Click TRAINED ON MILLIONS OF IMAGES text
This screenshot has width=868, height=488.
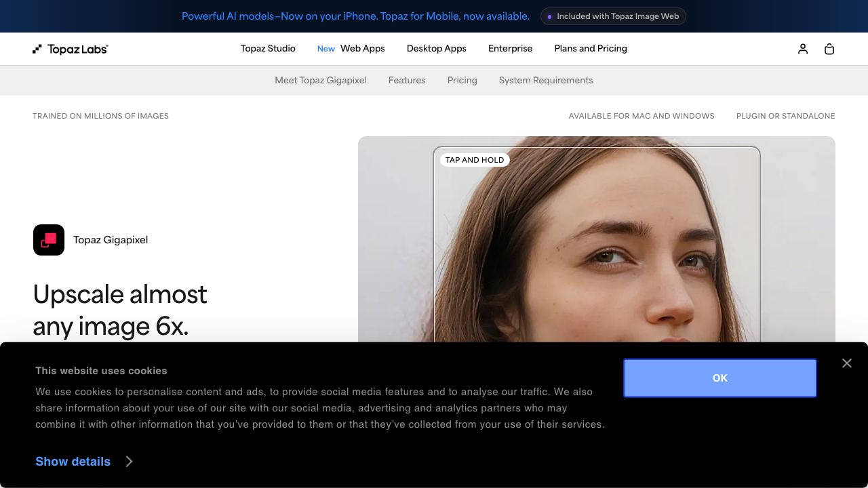tap(100, 116)
